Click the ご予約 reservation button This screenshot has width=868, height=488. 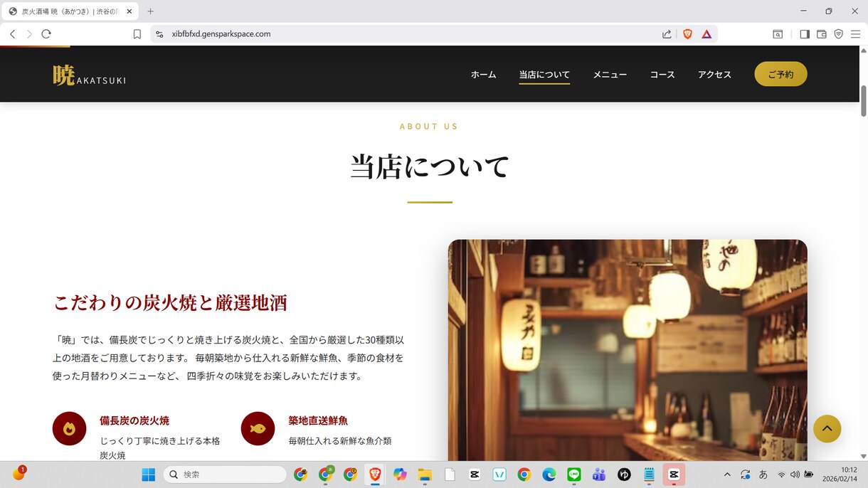(780, 74)
